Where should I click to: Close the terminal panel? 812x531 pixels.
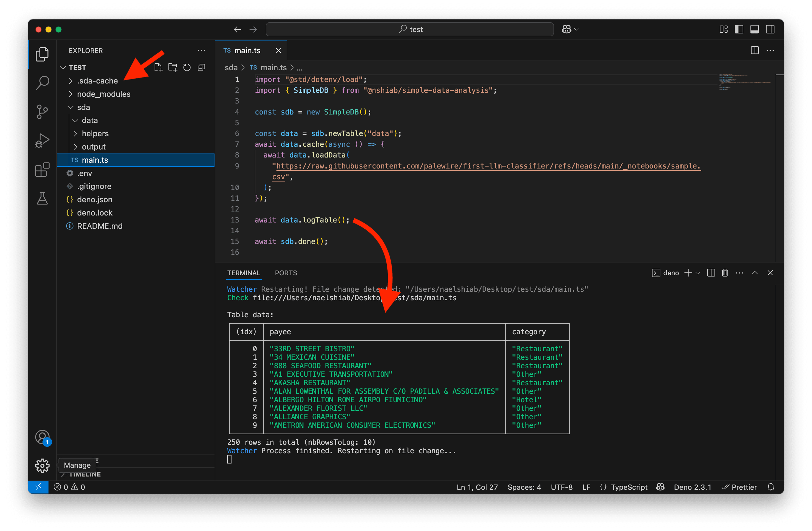[770, 273]
